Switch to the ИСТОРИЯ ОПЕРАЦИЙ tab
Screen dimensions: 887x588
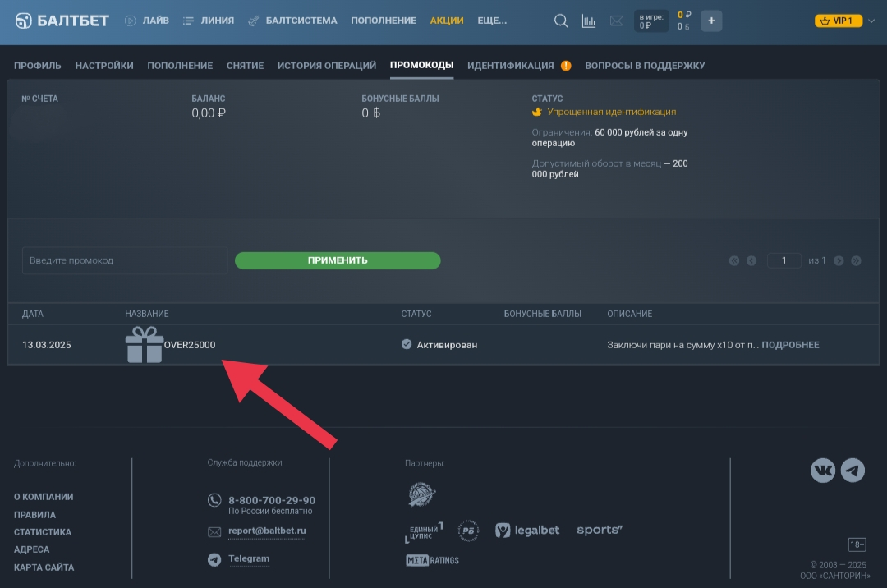point(326,66)
